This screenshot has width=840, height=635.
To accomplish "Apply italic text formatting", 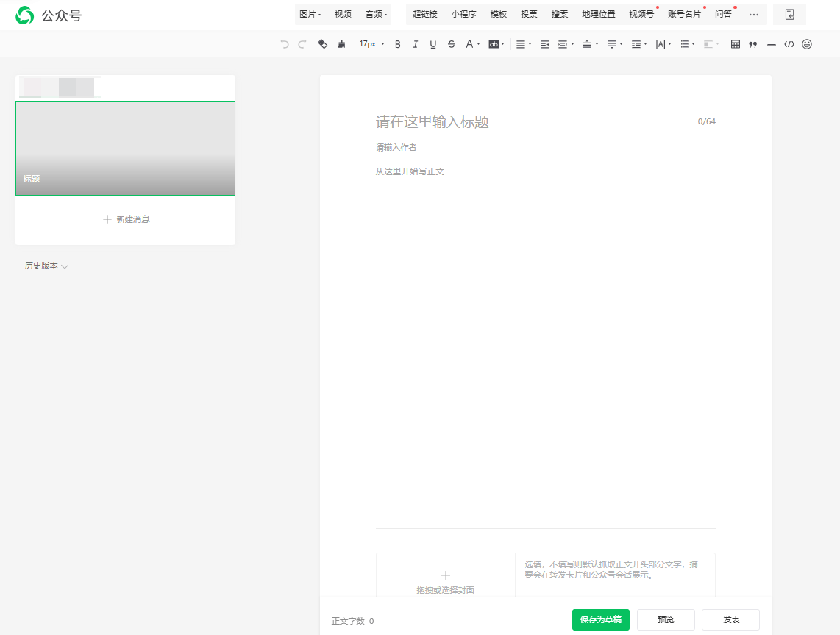I will 416,44.
